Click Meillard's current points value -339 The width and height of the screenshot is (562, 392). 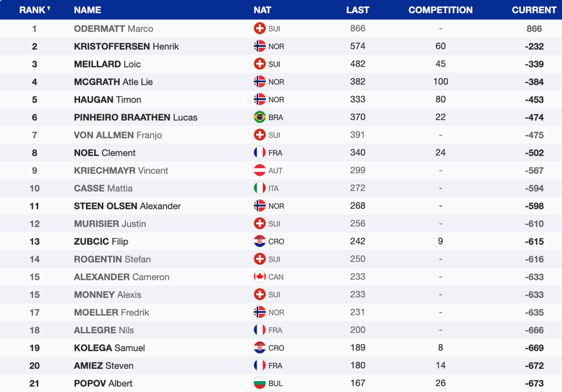pos(534,64)
